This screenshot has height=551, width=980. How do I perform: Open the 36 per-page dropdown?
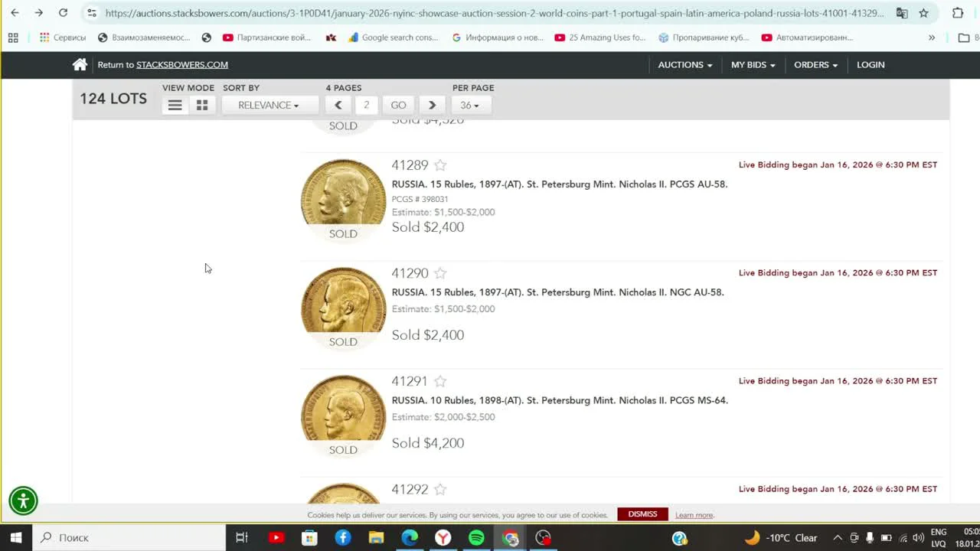(469, 105)
